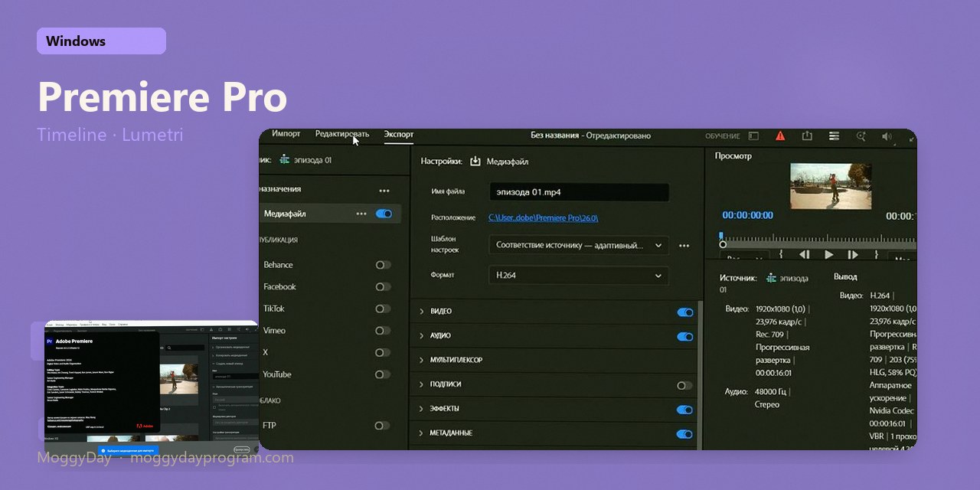Viewport: 980px width, 490px height.
Task: Click the speaker volume icon in header
Action: (887, 136)
